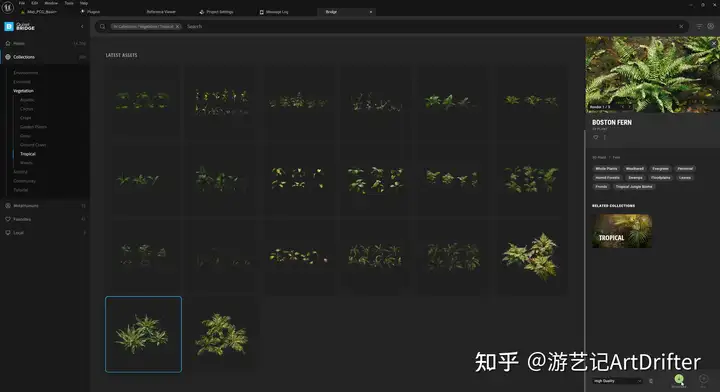Screen dimensions: 720x392
Task: Click the search magnifier icon
Action: pos(102,27)
